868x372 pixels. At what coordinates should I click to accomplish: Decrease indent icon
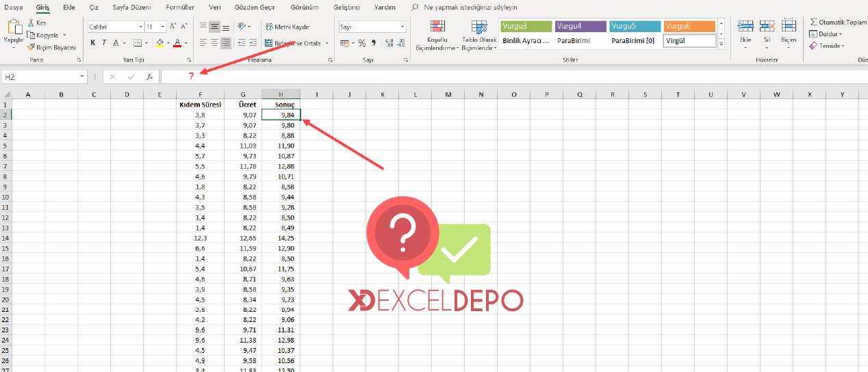coord(241,42)
